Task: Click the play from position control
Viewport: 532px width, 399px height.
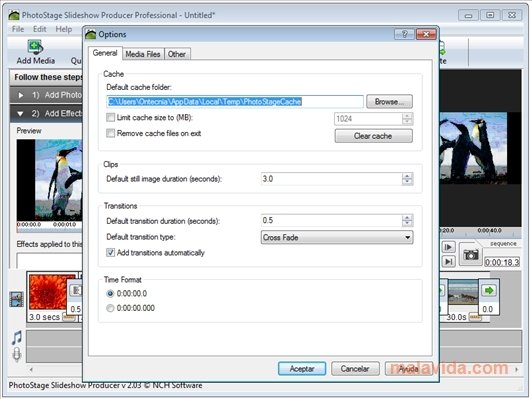Action: click(449, 247)
